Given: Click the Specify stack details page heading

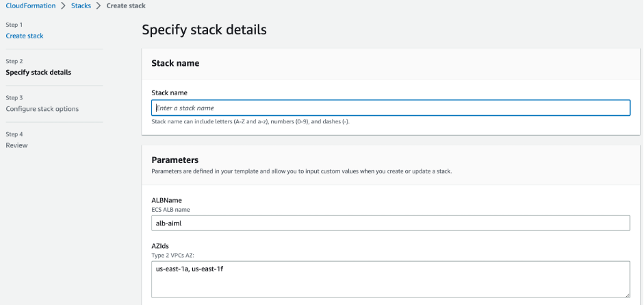Looking at the screenshot, I should (204, 29).
